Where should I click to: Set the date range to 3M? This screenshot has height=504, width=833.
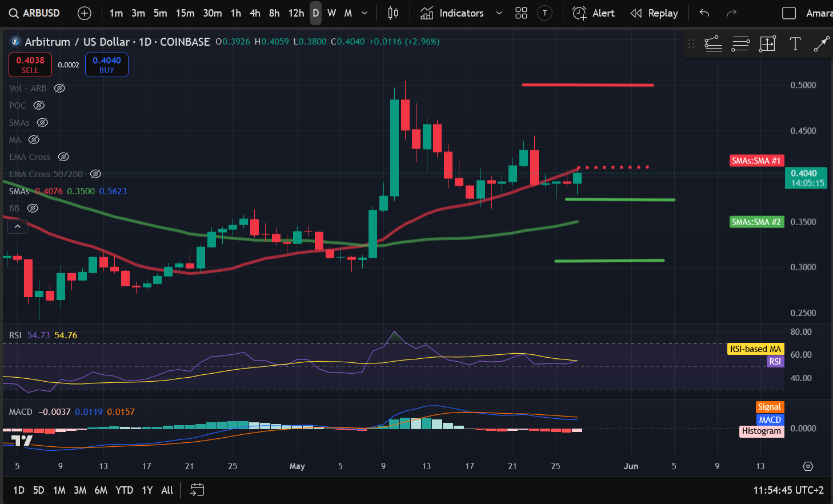click(x=80, y=490)
